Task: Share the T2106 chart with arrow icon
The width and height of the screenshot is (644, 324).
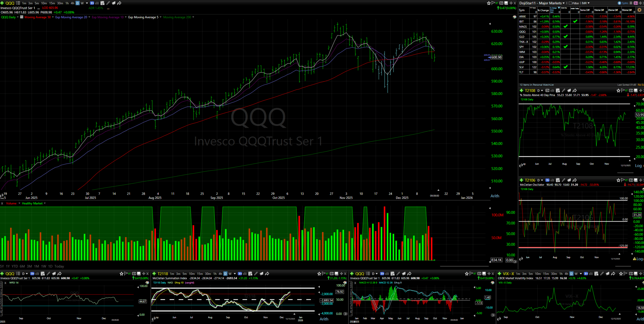Action: [575, 180]
